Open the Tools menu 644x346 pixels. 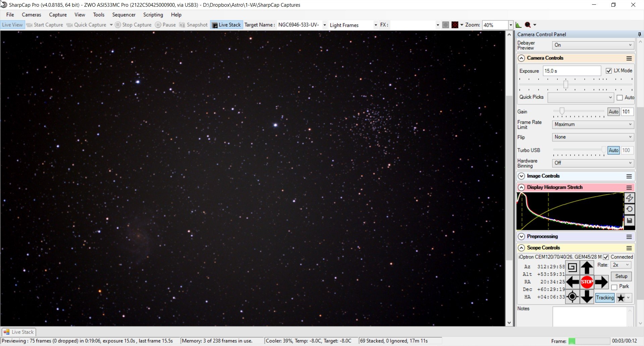[99, 15]
